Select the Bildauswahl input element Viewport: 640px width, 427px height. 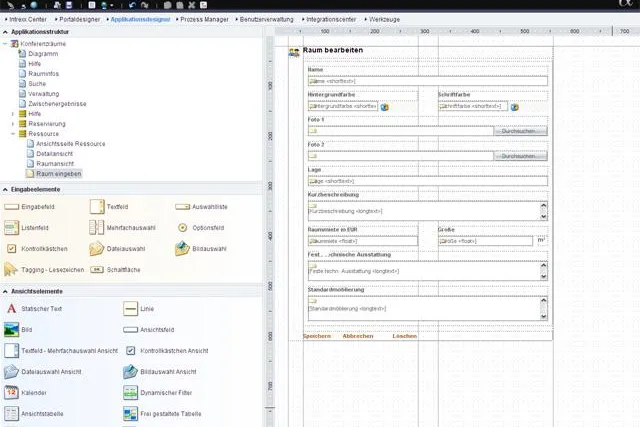coord(201,249)
